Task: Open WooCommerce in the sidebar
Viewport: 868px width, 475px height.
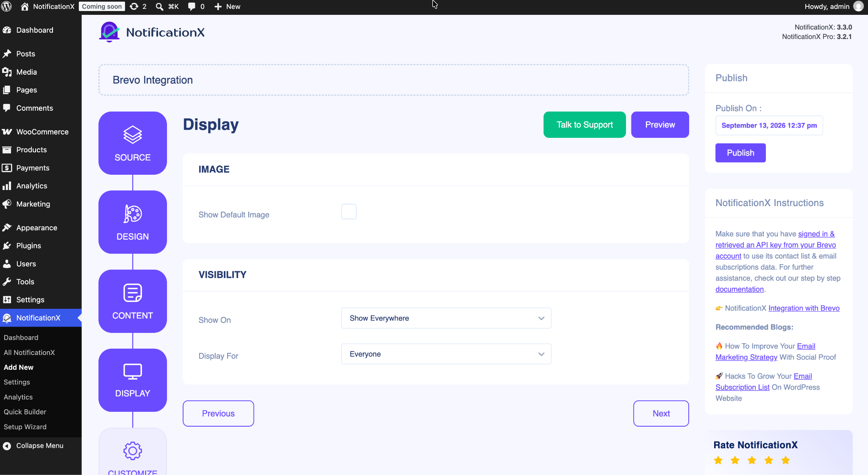Action: point(41,132)
